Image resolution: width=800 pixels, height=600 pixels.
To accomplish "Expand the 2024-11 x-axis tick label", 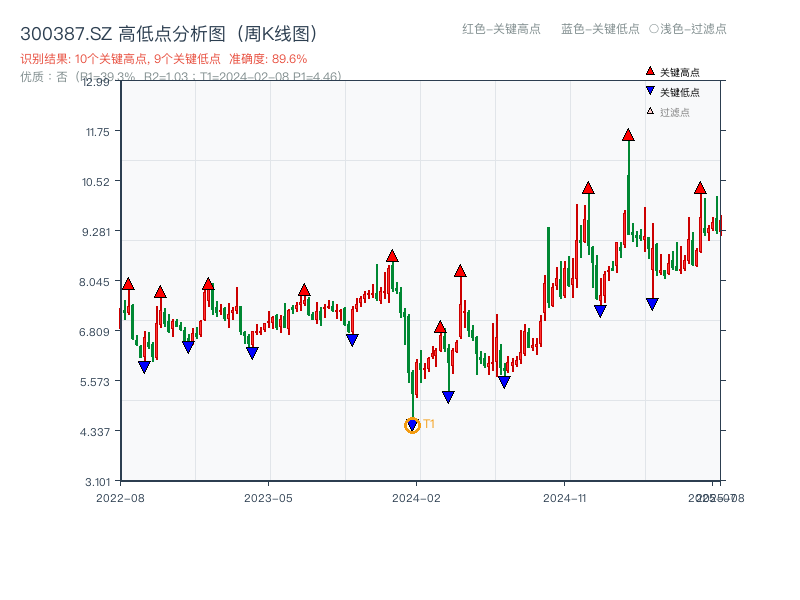I will (x=567, y=496).
